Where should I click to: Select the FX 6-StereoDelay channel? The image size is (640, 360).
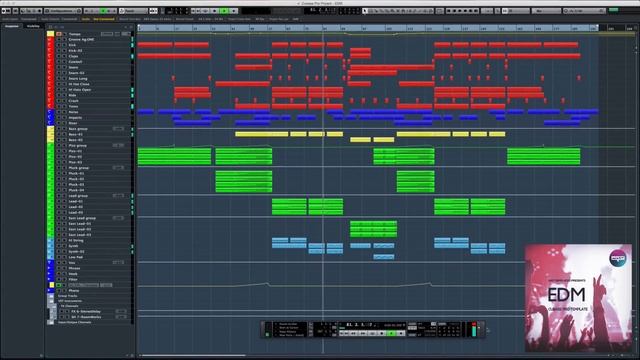pos(87,311)
